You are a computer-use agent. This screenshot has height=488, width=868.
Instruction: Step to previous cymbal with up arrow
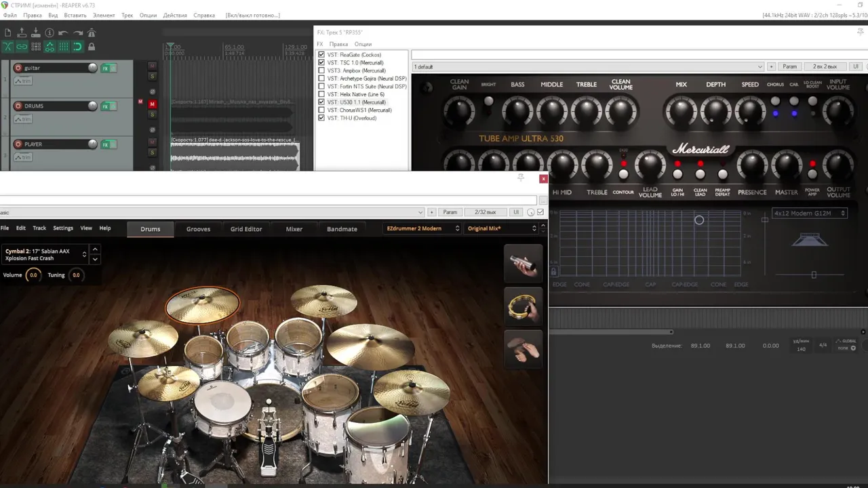95,250
